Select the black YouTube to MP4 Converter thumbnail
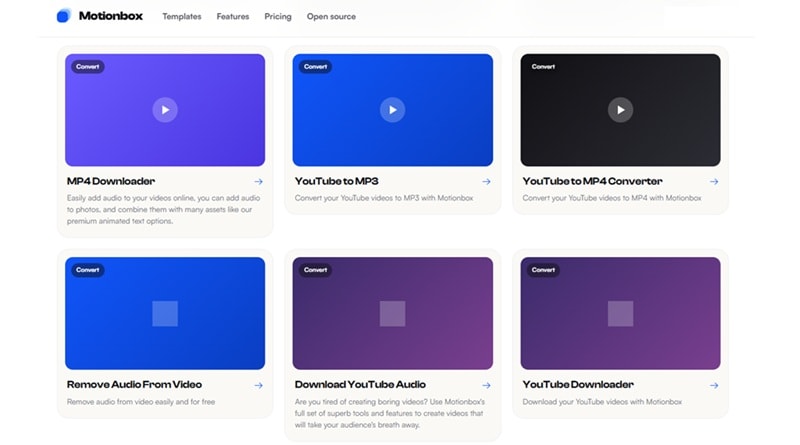 pos(620,110)
